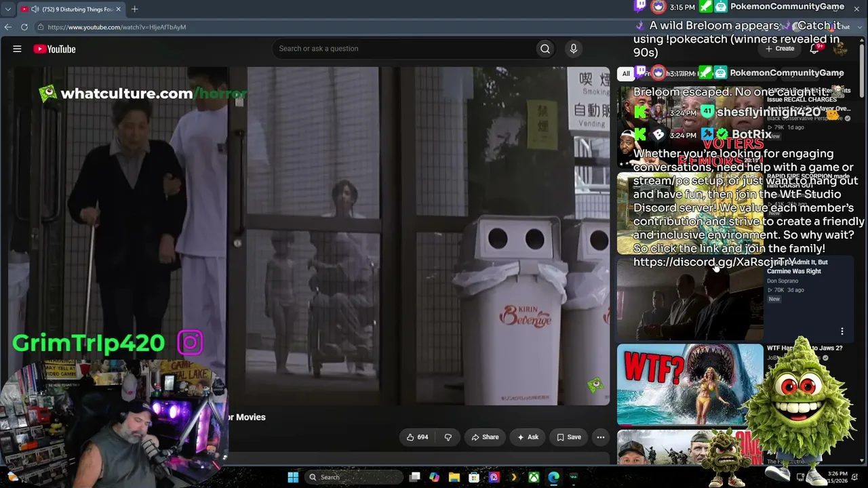Close the '9 Disturbing Things' browser tab
The width and height of the screenshot is (868, 488).
click(x=118, y=9)
